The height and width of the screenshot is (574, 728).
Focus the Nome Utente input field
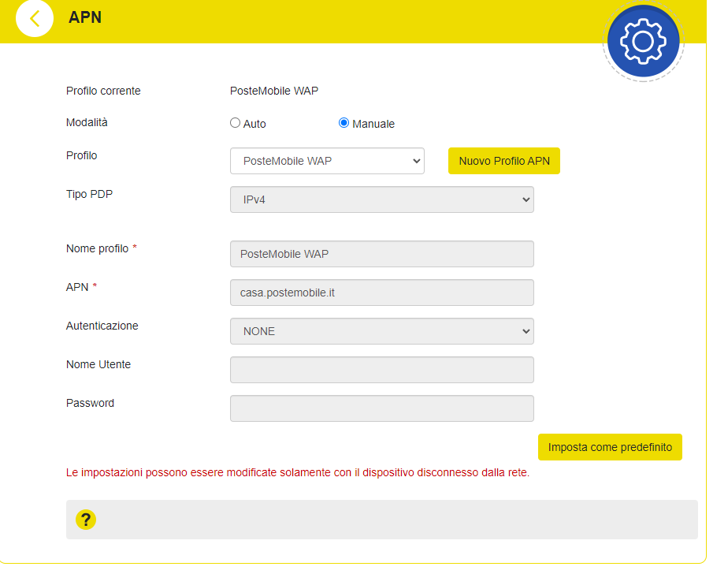coord(382,370)
